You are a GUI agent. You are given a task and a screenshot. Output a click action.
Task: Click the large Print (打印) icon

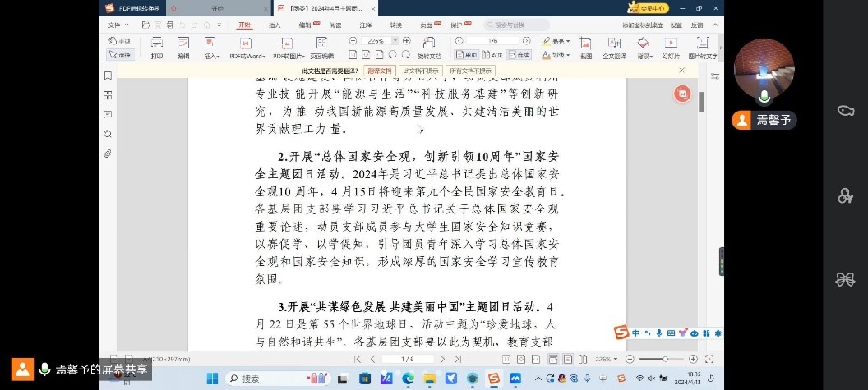pyautogui.click(x=157, y=48)
